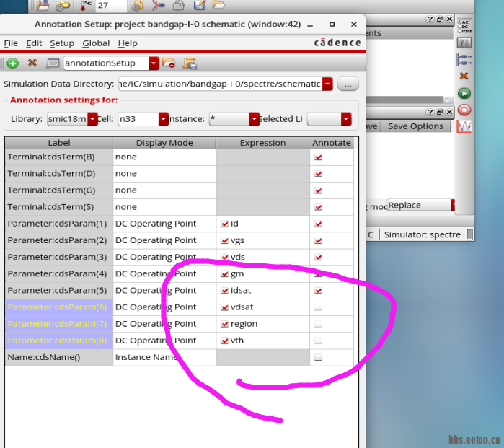Open the Instance dropdown
The image size is (504, 448).
pyautogui.click(x=255, y=119)
